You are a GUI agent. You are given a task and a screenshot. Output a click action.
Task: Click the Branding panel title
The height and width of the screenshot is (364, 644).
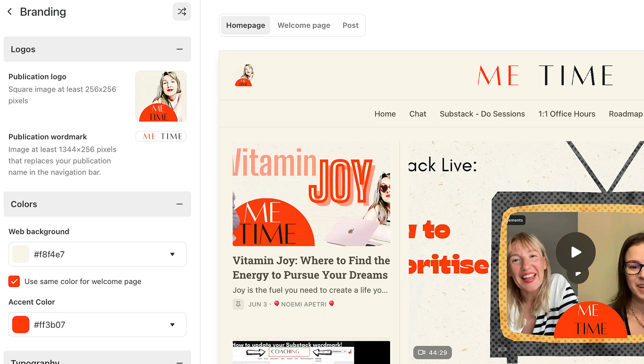coord(43,11)
